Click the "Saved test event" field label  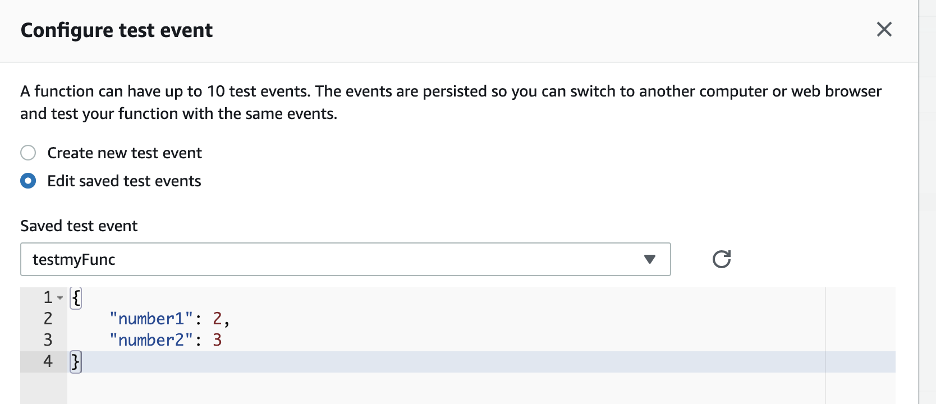coord(79,226)
